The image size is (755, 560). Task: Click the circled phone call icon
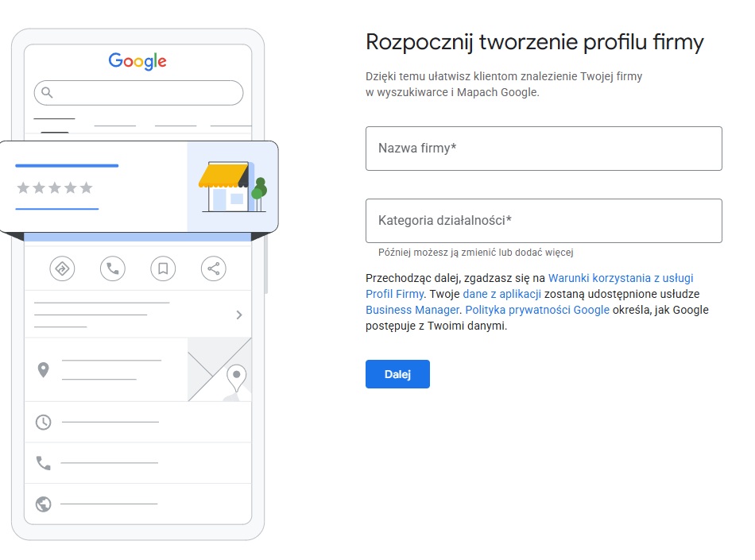click(x=113, y=268)
